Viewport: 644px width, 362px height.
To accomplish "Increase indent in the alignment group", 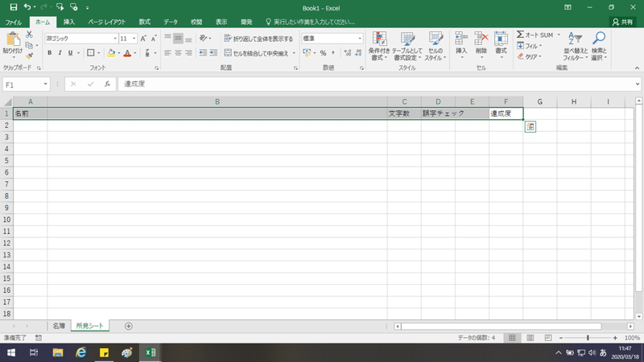I will 213,53.
